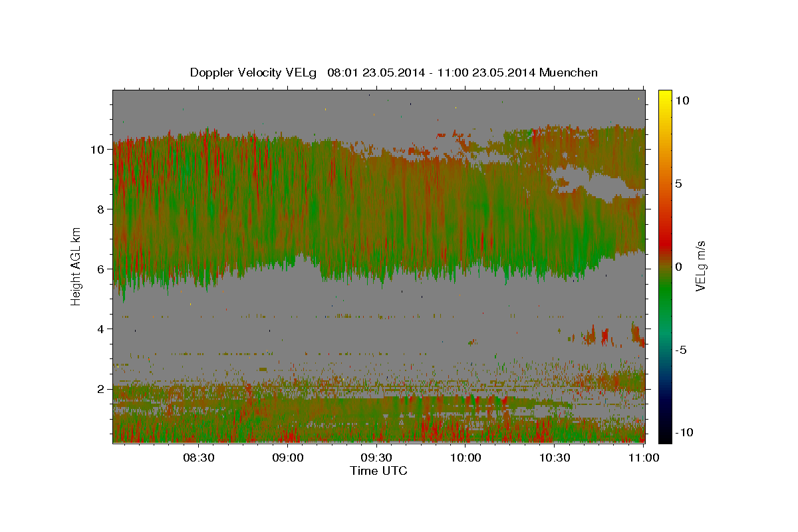This screenshot has width=798, height=532.
Task: Click the colorbar value -5
Action: point(681,350)
